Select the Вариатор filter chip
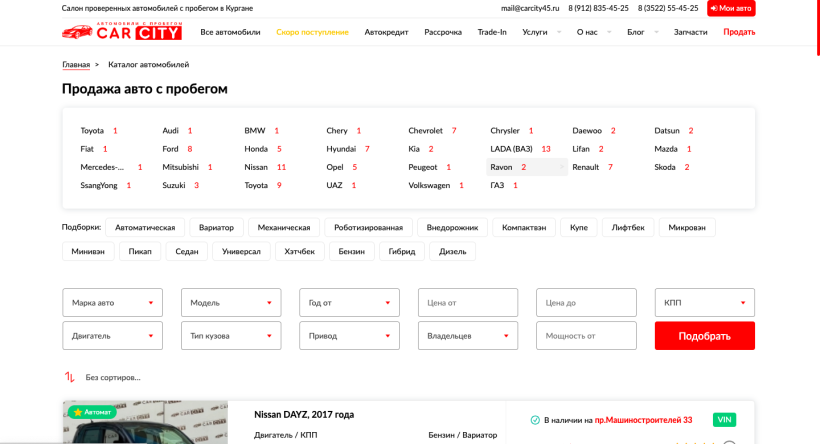This screenshot has width=820, height=444. pyautogui.click(x=216, y=227)
